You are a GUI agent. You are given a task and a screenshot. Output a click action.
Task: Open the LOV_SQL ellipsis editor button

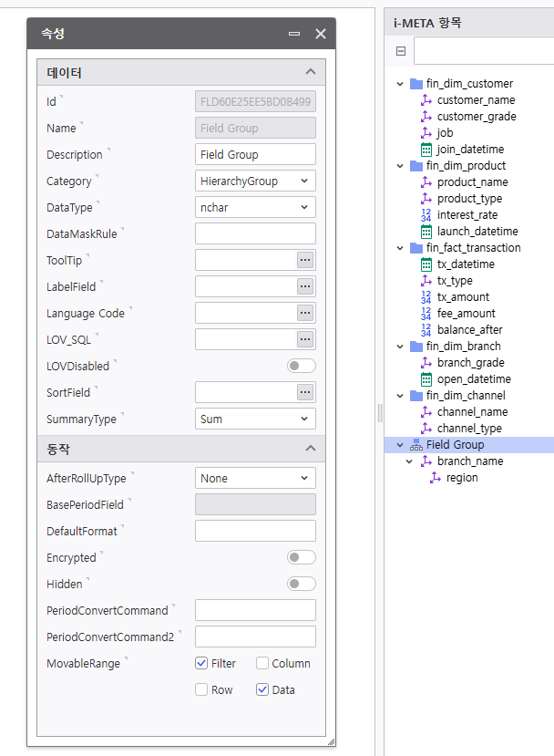pyautogui.click(x=305, y=339)
